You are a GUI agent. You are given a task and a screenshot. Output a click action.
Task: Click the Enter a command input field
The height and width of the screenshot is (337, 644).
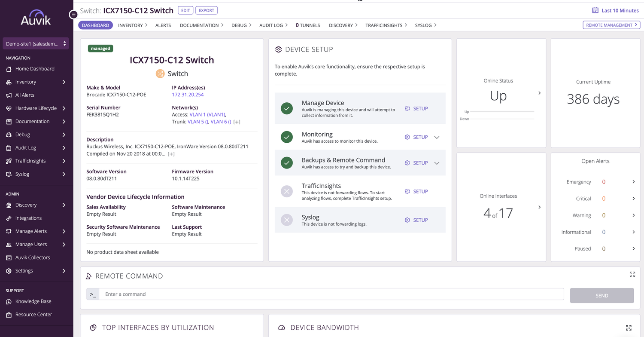pos(331,294)
